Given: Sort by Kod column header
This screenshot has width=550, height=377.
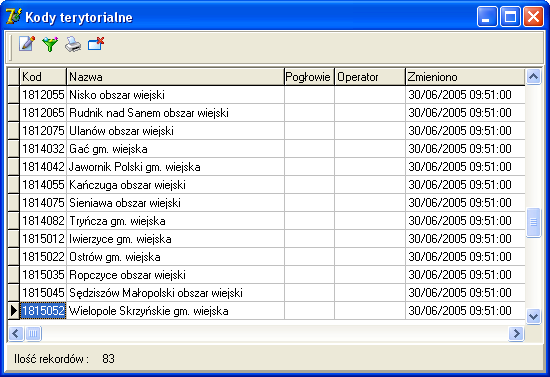Looking at the screenshot, I should (43, 77).
